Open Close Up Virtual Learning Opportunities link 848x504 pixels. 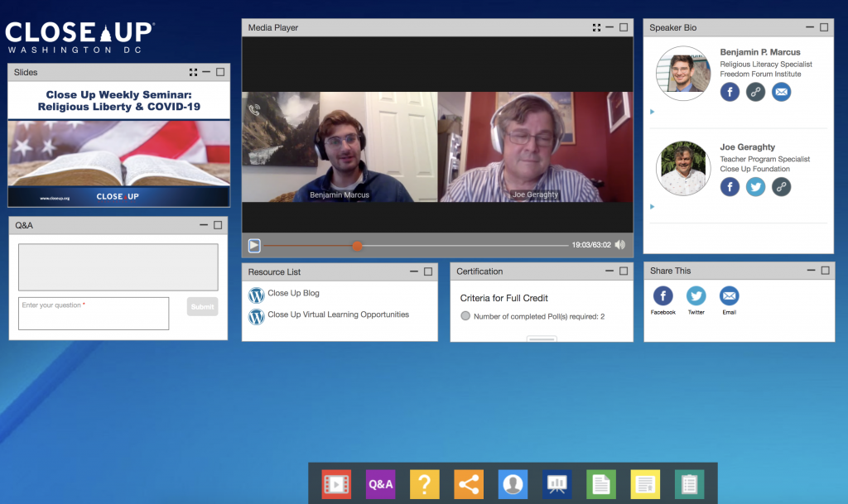coord(338,314)
